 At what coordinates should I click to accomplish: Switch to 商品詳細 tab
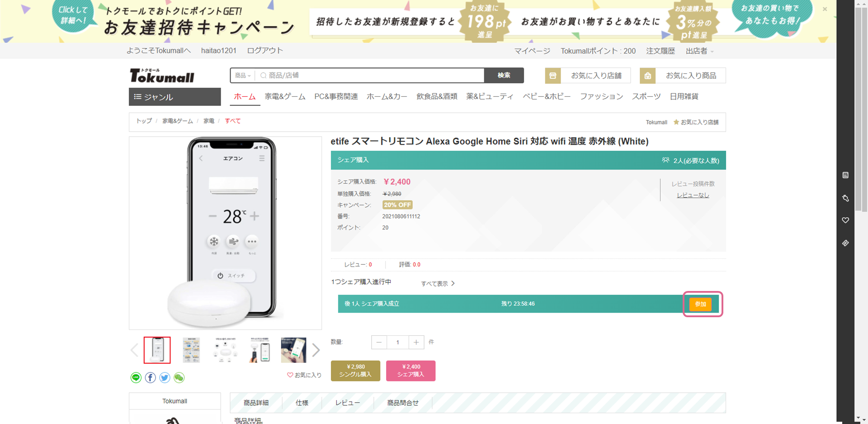click(x=256, y=403)
